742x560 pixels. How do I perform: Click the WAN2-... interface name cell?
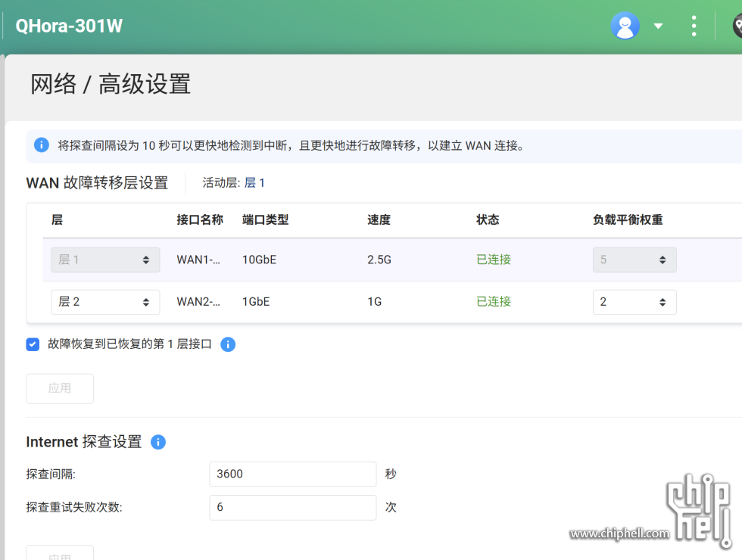(198, 302)
